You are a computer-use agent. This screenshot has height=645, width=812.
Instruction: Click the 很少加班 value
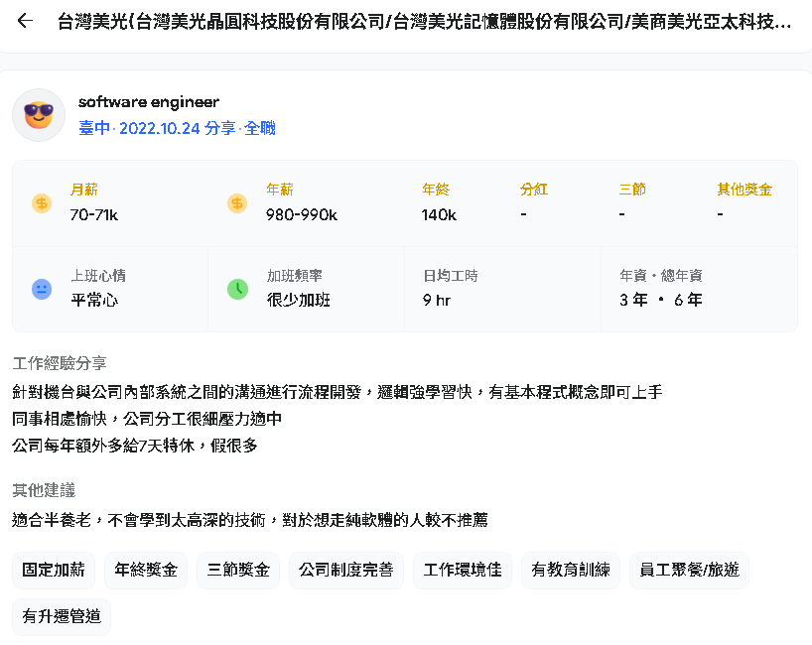(298, 301)
